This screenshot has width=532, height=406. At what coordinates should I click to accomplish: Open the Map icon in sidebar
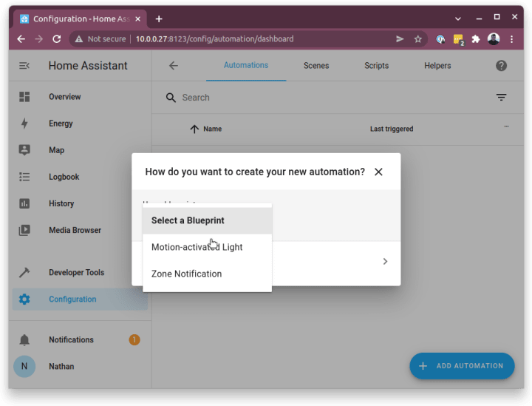click(24, 150)
